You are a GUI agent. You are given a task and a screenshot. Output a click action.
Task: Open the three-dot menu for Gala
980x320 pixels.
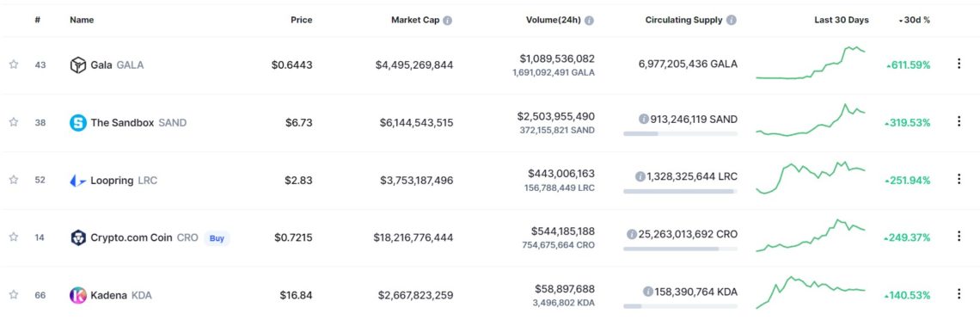click(x=959, y=64)
